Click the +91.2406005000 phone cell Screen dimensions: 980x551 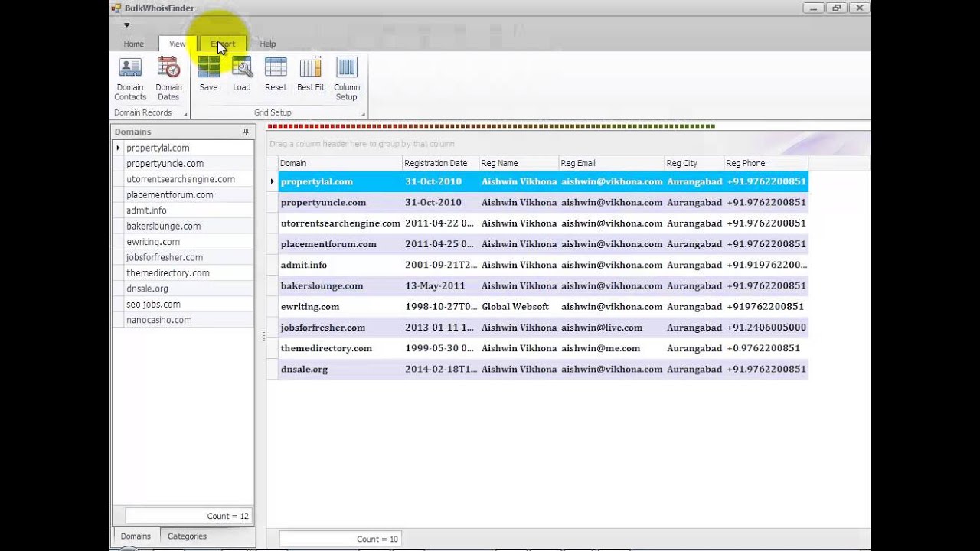[766, 328]
